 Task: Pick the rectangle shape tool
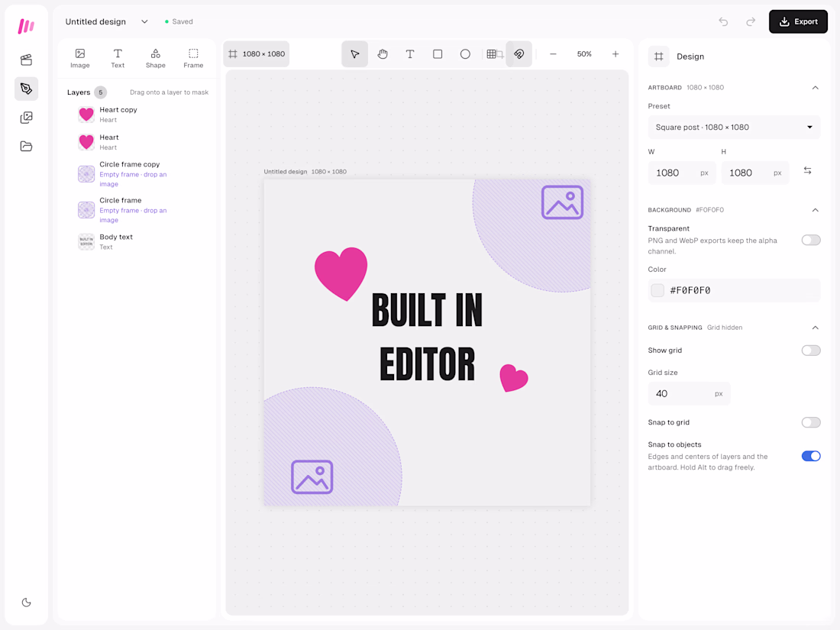coord(438,54)
